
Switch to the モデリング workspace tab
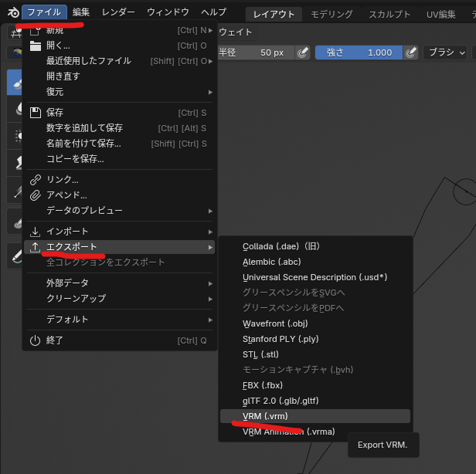coord(331,14)
